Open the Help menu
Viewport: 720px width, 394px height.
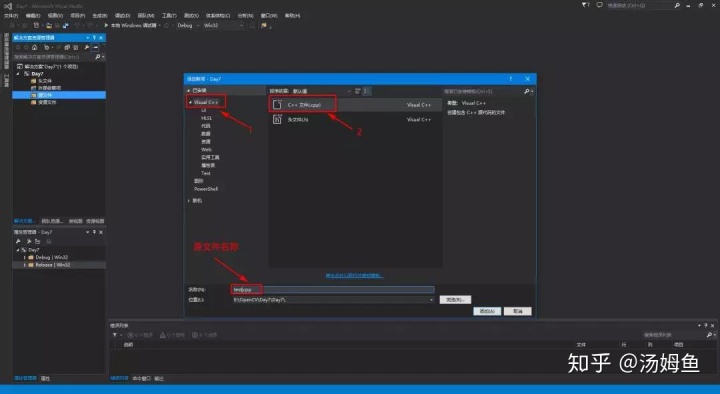click(x=292, y=16)
